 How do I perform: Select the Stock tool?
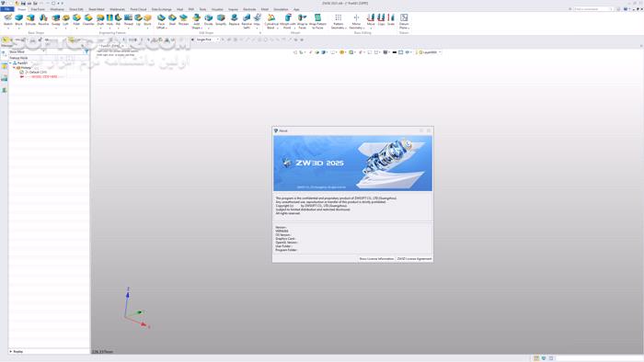coord(147,19)
